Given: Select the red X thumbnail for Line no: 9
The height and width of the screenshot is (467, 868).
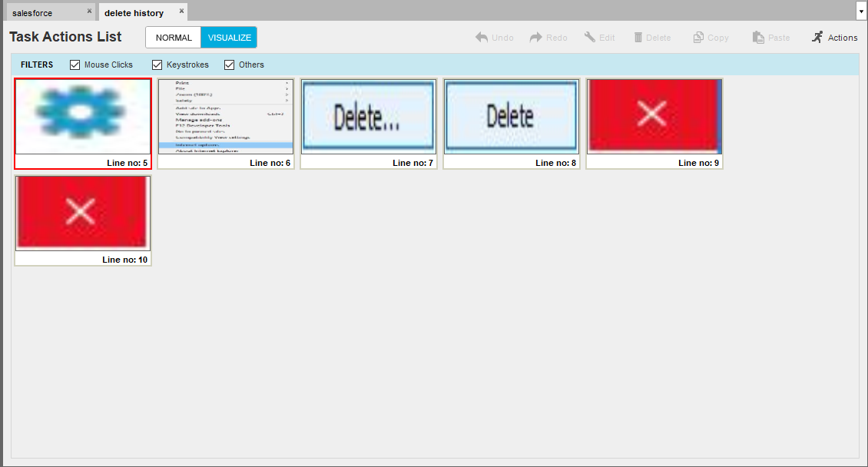Looking at the screenshot, I should [x=654, y=117].
